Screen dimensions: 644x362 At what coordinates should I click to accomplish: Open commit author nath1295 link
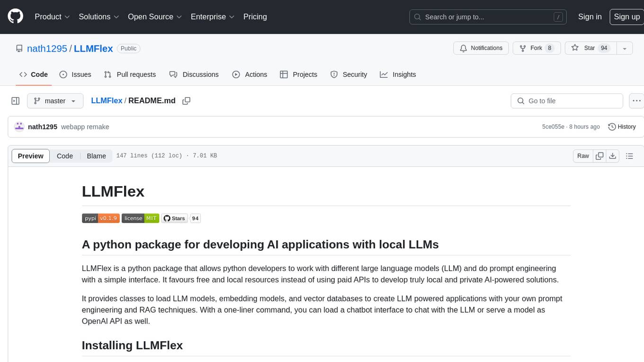43,127
